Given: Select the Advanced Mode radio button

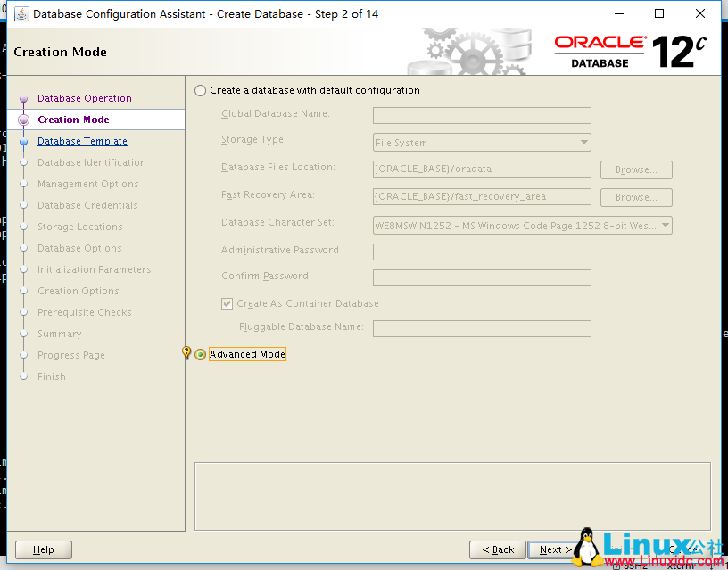Looking at the screenshot, I should tap(198, 353).
